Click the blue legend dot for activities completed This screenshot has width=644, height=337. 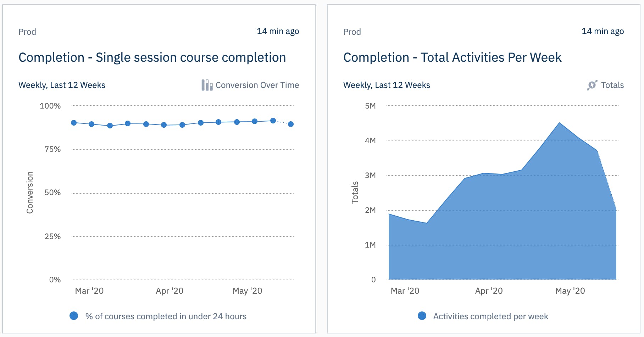[x=422, y=315]
